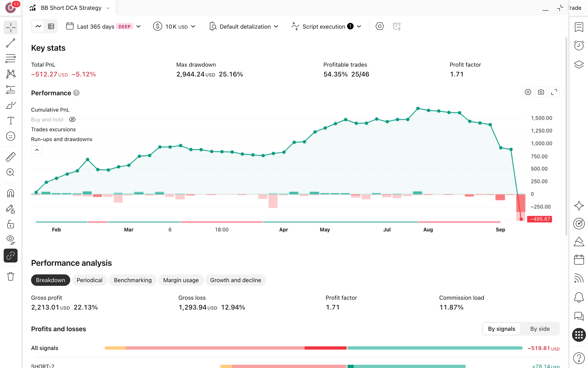This screenshot has width=588, height=368.
Task: Take a snapshot of performance chart
Action: pyautogui.click(x=541, y=92)
